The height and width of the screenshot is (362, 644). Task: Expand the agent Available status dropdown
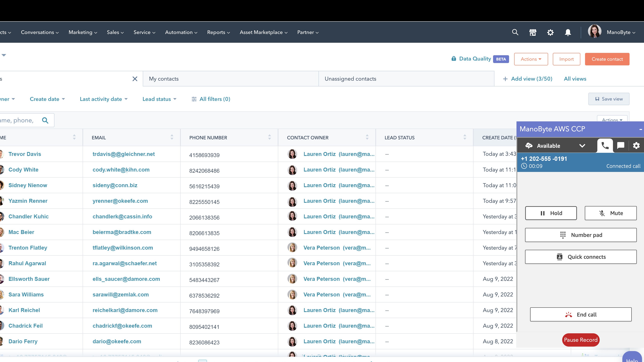click(x=582, y=145)
